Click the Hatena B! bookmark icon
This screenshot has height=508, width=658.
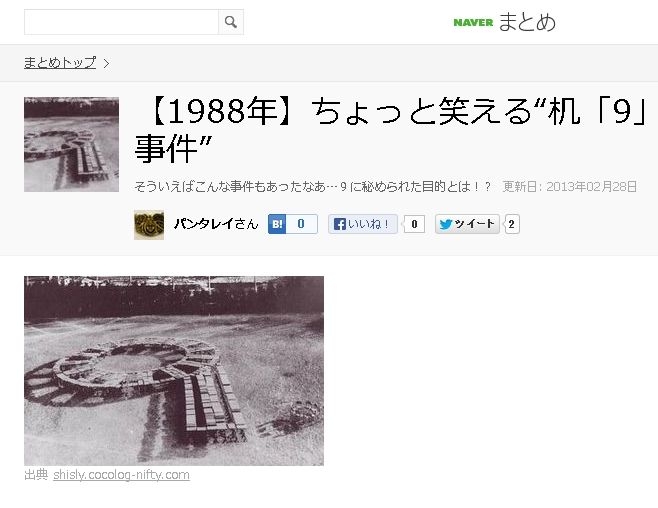pyautogui.click(x=277, y=224)
